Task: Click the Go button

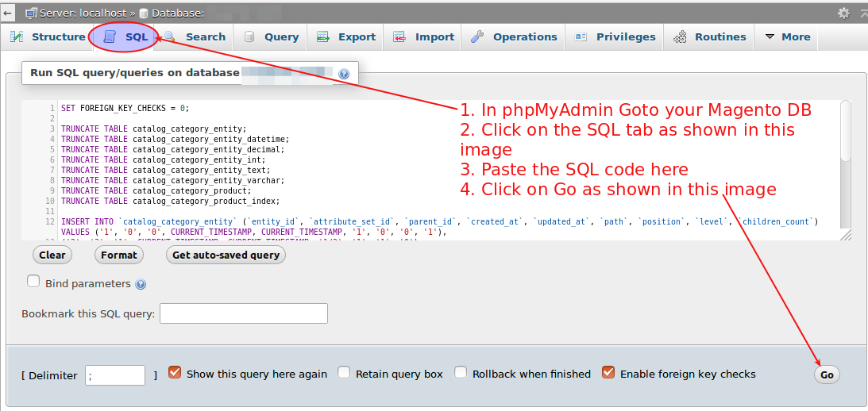Action: pos(827,375)
